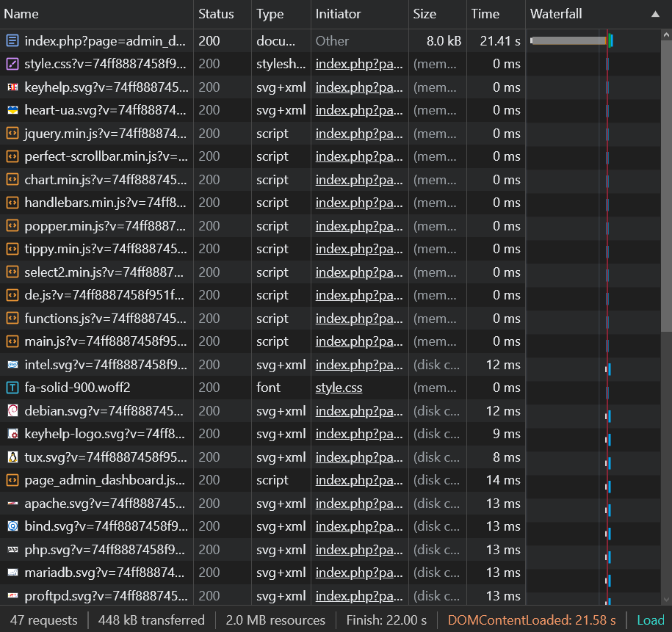Open the initiator link for main.js request
This screenshot has height=632, width=672.
359,341
